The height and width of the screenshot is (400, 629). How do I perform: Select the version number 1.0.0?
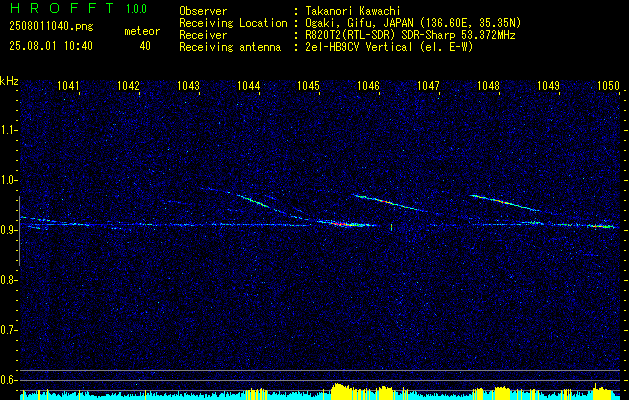136,8
